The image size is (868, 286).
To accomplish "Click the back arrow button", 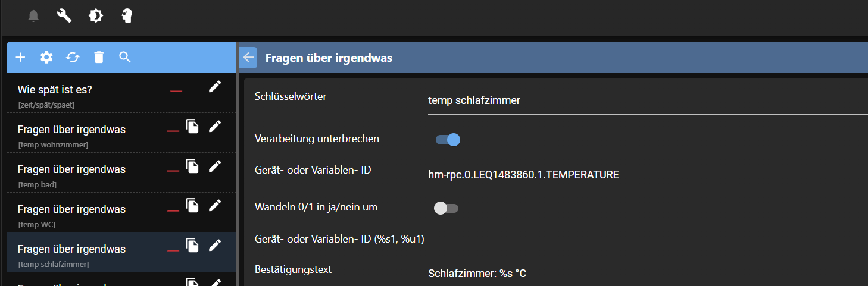I will [x=248, y=58].
